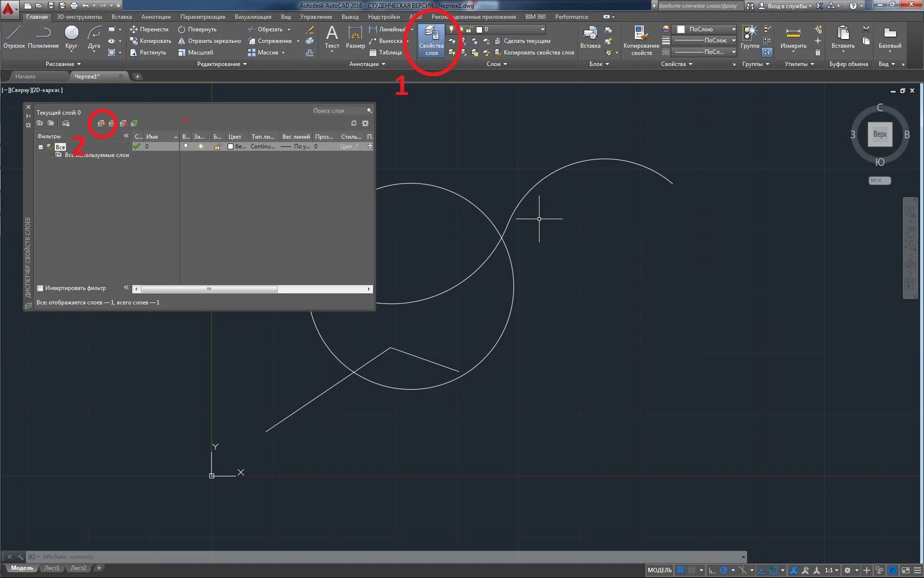Image resolution: width=924 pixels, height=578 pixels.
Task: Toggle polar tracking in status bar
Action: [723, 570]
